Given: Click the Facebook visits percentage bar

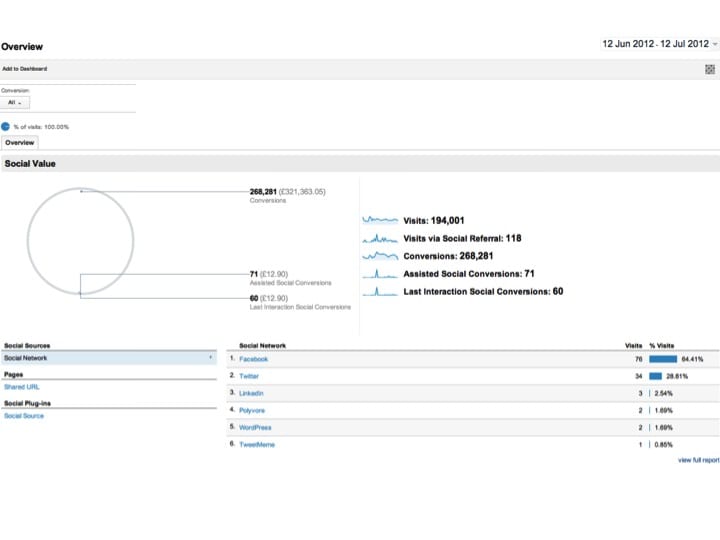Looking at the screenshot, I should tap(663, 358).
